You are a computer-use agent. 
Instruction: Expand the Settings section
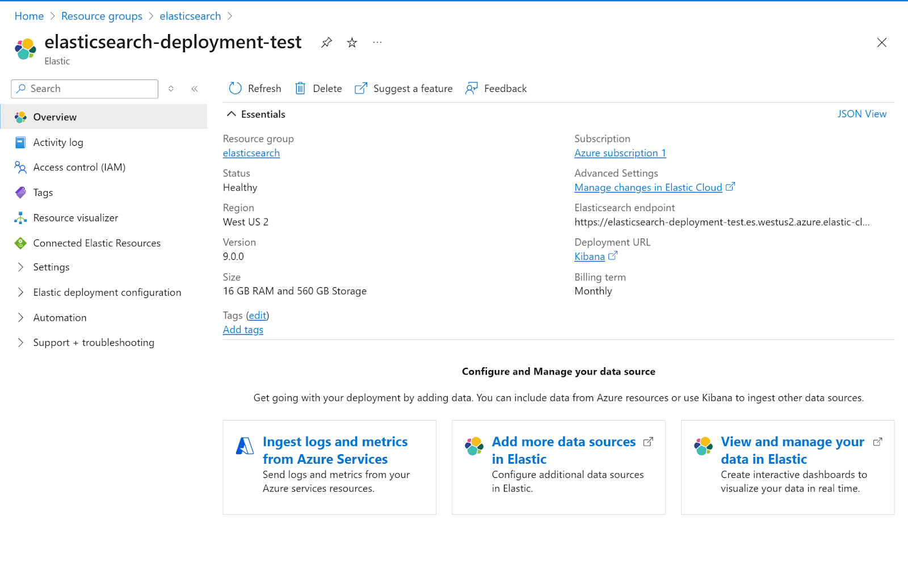click(21, 267)
